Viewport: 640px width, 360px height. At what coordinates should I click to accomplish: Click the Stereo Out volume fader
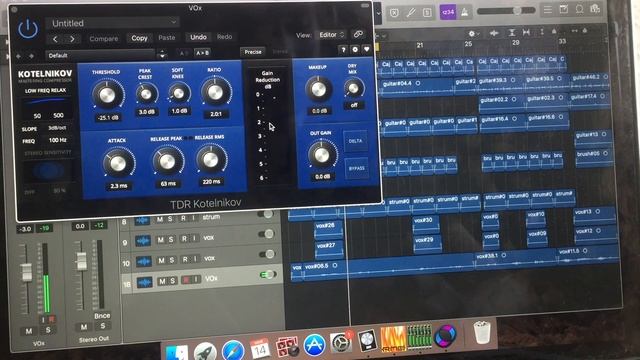pyautogui.click(x=82, y=261)
